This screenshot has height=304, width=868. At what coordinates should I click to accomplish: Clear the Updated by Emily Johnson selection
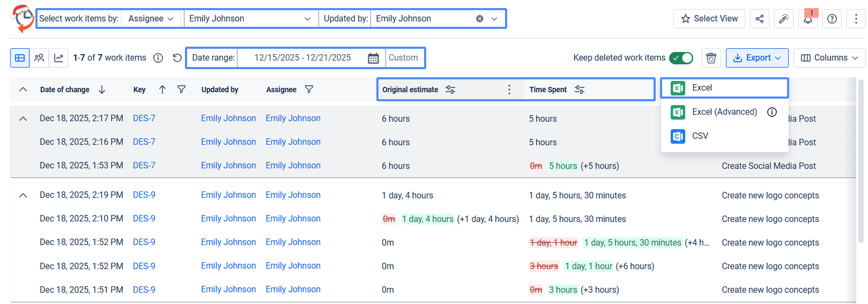click(480, 19)
